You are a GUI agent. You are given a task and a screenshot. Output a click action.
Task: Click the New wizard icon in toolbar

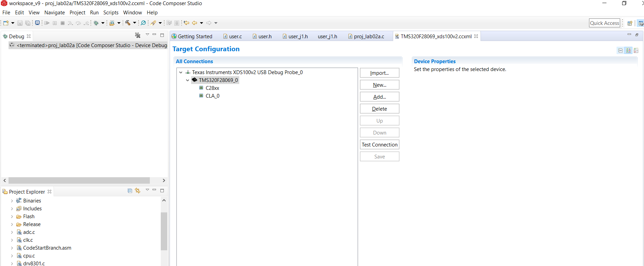tap(6, 23)
